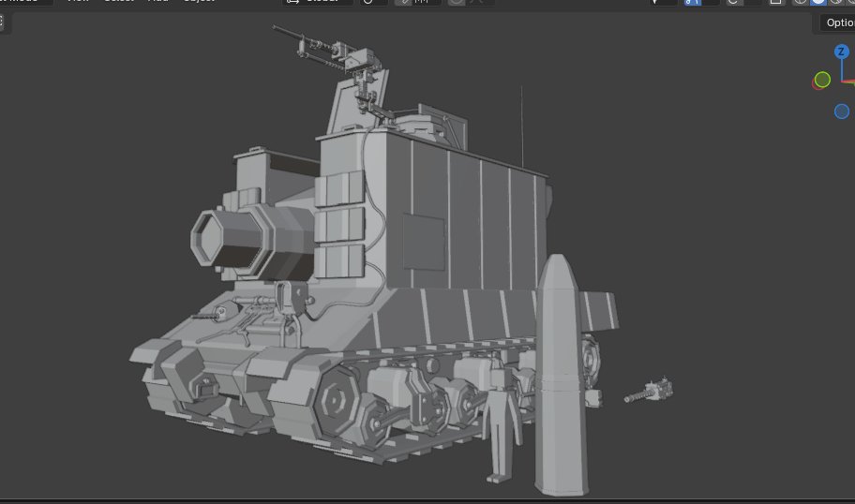
Task: Click the lower blue negative Z gizmo circle
Action: pos(841,111)
